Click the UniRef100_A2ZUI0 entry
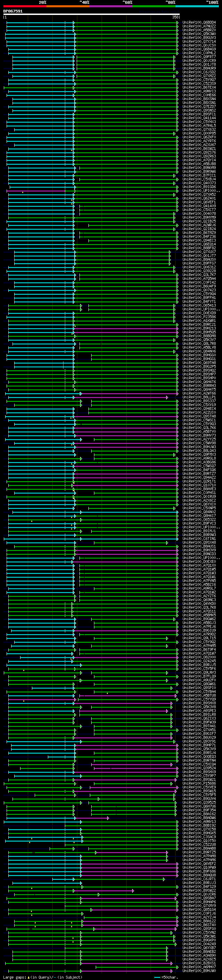The height and width of the screenshot is (980, 222). [x=199, y=412]
